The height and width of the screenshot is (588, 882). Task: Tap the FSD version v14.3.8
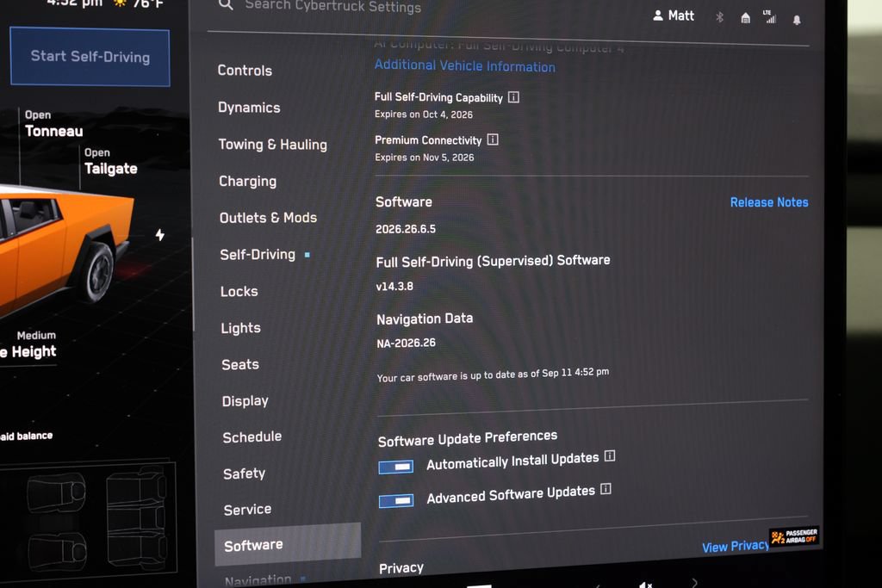click(394, 286)
